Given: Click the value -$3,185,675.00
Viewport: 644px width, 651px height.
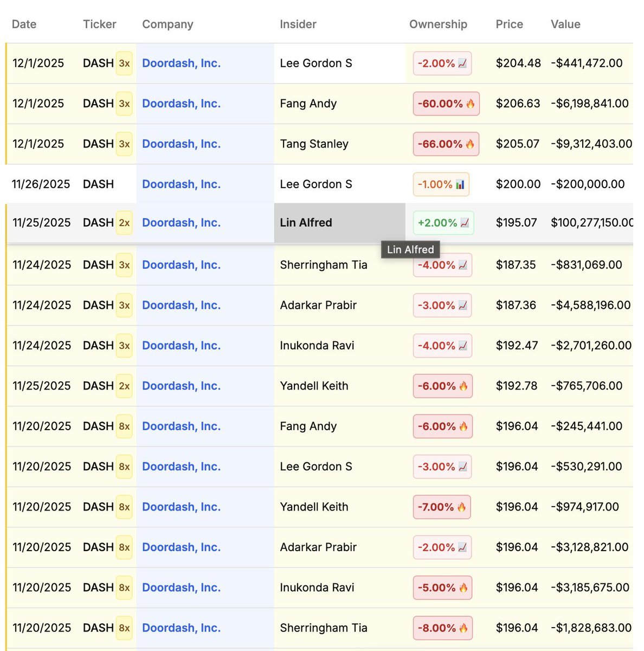Looking at the screenshot, I should click(590, 588).
